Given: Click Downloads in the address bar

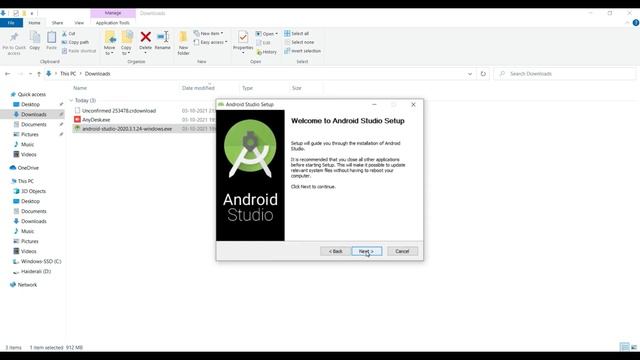Looking at the screenshot, I should coord(98,74).
